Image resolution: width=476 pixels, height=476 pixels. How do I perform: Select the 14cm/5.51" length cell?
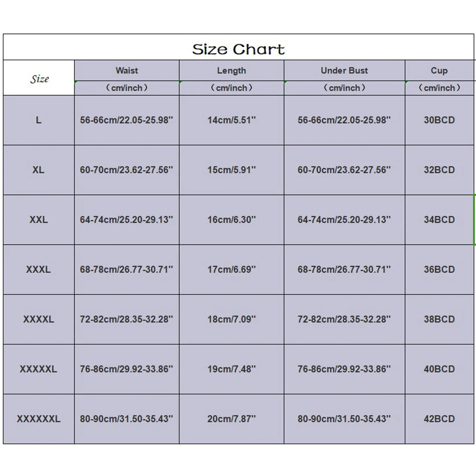pos(231,120)
